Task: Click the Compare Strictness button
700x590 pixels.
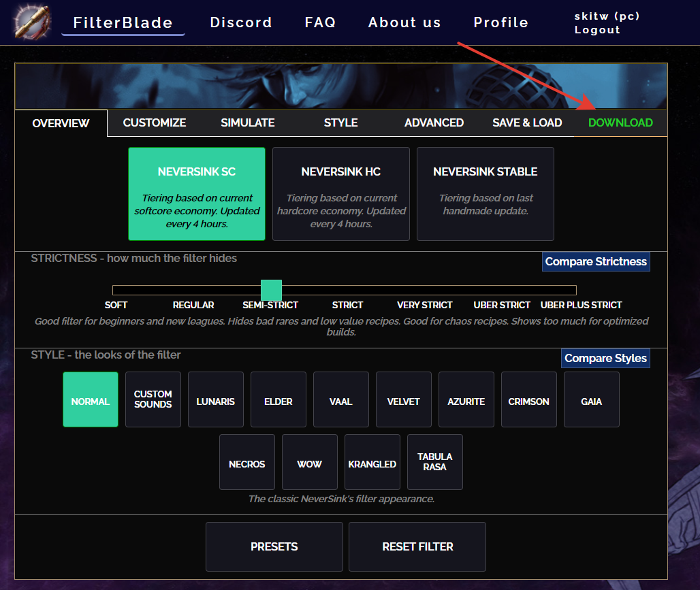Action: pos(596,261)
